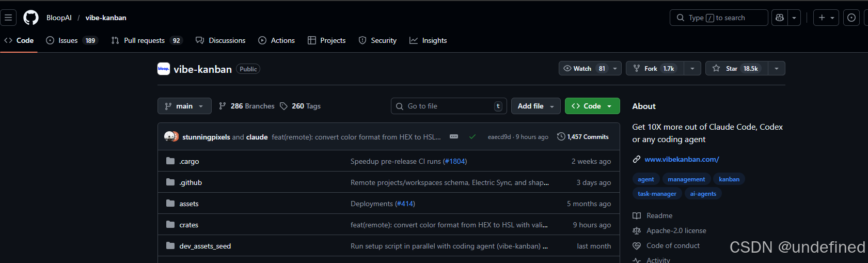Visit www.vibekanban.com website link
This screenshot has width=868, height=263.
pyautogui.click(x=682, y=159)
